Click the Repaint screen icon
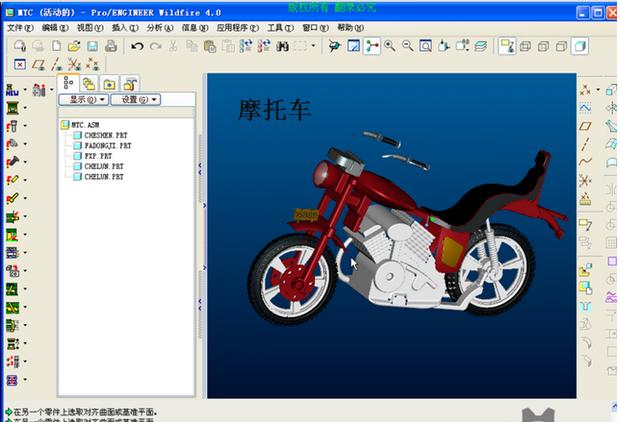 click(353, 46)
